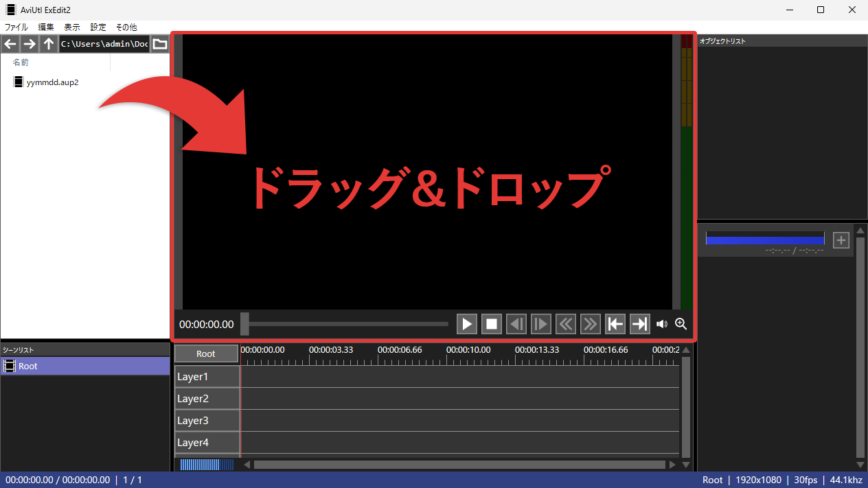Step forward one frame

tap(541, 324)
